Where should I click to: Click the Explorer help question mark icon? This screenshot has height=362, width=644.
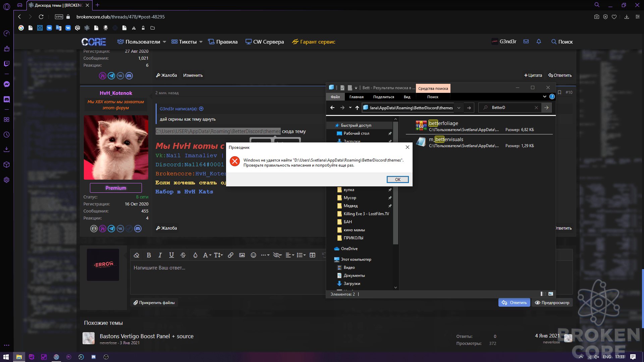pyautogui.click(x=552, y=97)
